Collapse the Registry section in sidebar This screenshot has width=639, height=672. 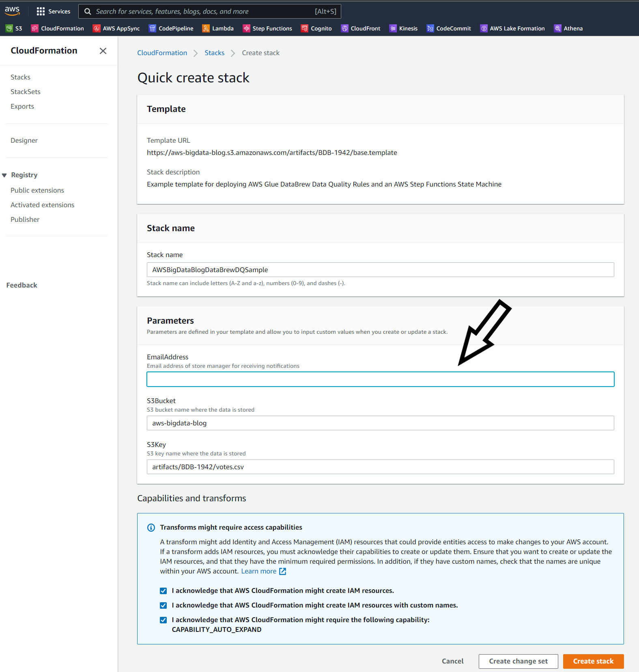4,175
